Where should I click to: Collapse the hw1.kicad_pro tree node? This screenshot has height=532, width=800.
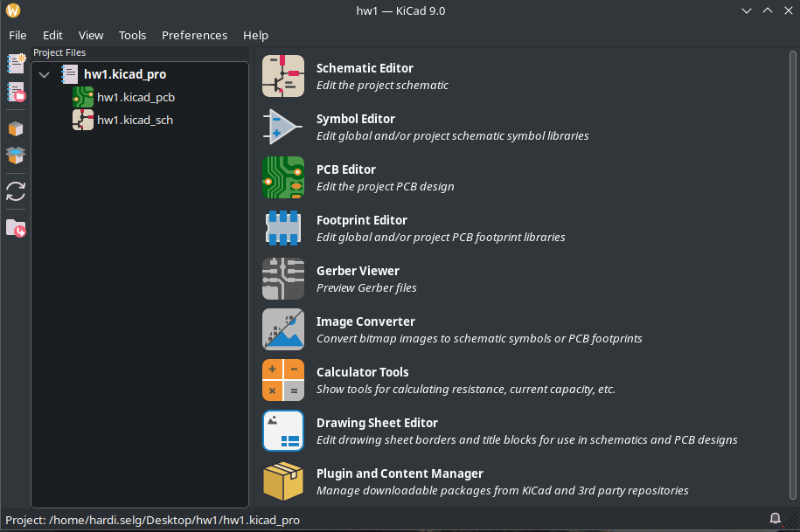[45, 75]
